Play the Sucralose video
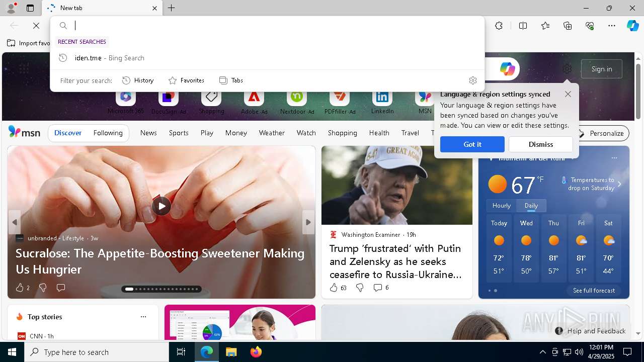The height and width of the screenshot is (362, 644). pyautogui.click(x=162, y=206)
